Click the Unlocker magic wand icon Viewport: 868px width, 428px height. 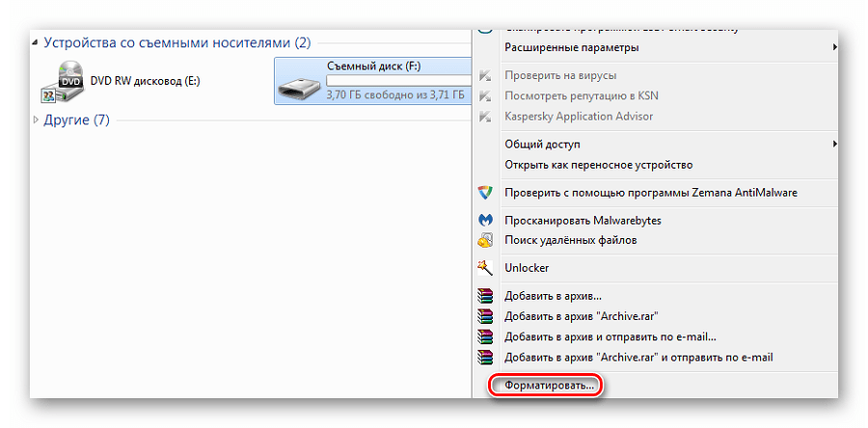485,268
